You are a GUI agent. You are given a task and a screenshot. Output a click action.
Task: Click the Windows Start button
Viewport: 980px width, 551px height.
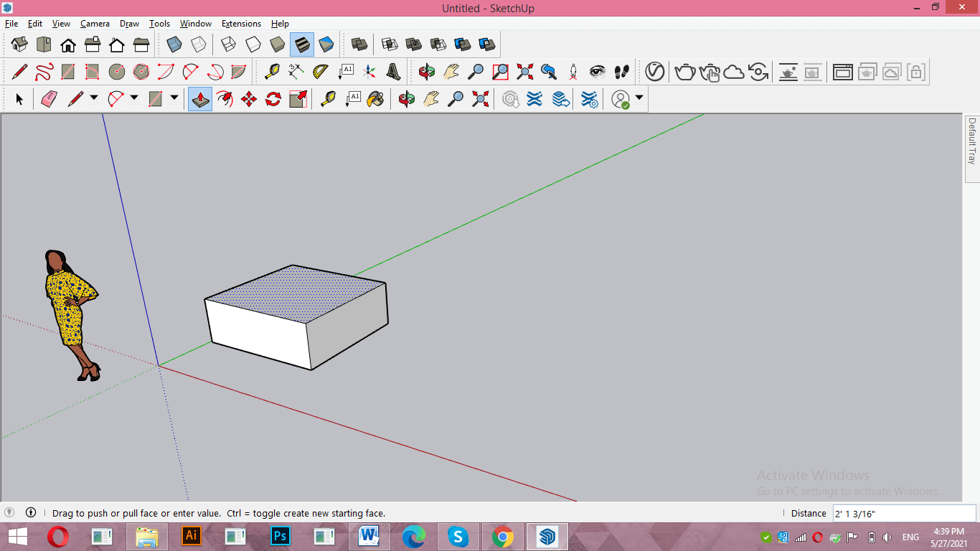(18, 537)
